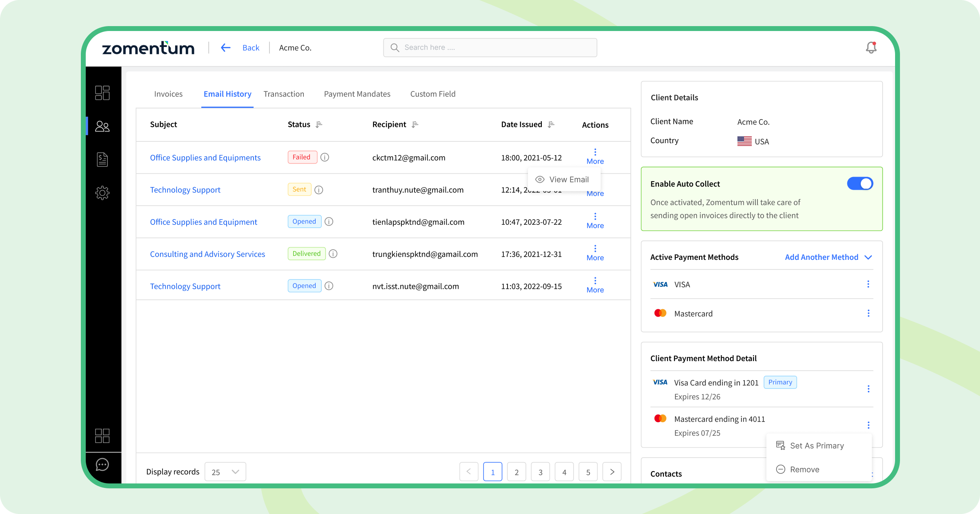The height and width of the screenshot is (514, 980).
Task: Open the chat bubble icon at sidebar bottom
Action: (102, 464)
